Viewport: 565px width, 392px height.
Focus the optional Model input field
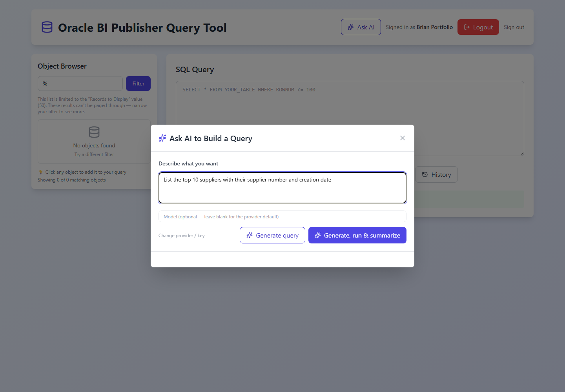[282, 216]
